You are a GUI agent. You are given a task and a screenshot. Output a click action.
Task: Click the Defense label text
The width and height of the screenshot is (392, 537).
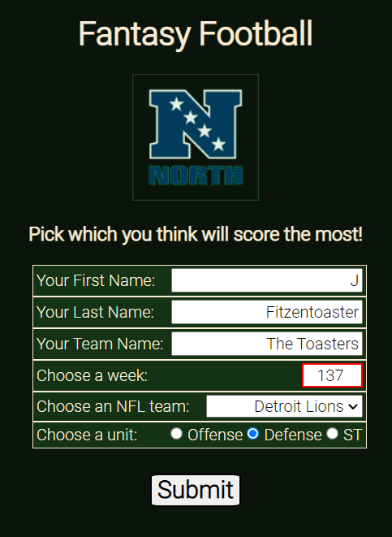click(293, 435)
